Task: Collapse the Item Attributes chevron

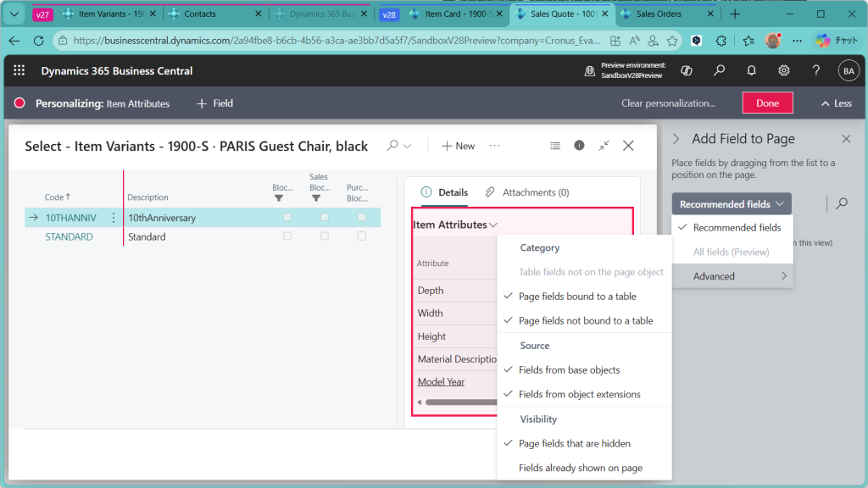Action: tap(493, 225)
